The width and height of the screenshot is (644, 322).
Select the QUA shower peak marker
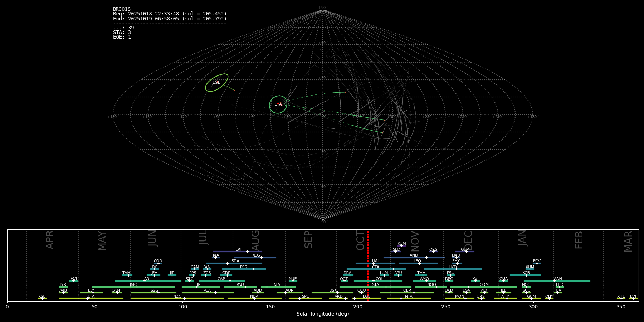pyautogui.click(x=503, y=281)
